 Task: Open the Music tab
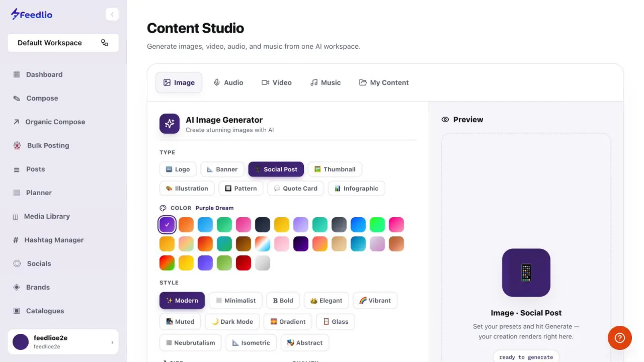[x=326, y=82]
